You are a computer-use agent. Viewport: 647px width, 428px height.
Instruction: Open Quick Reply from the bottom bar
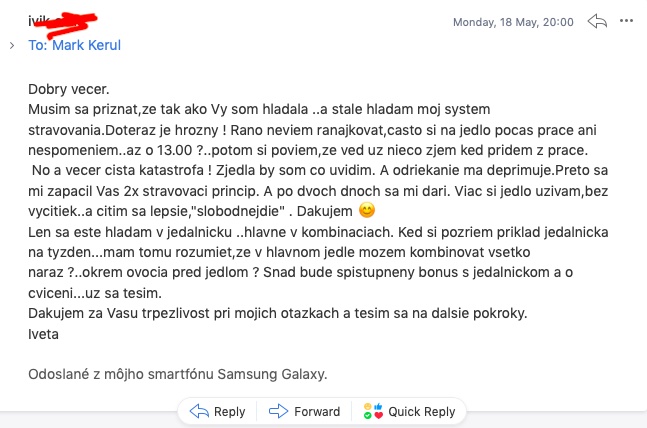coord(409,411)
